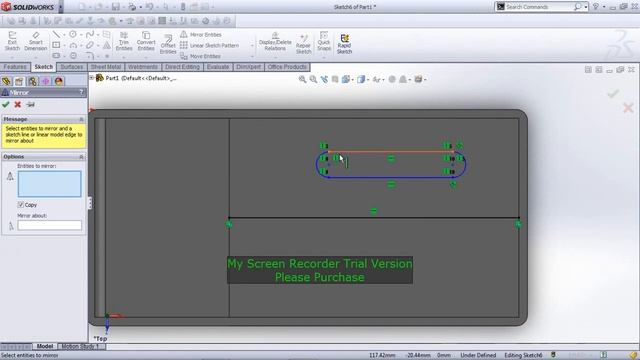Switch to the Features tab
The image size is (640, 360).
coord(15,67)
